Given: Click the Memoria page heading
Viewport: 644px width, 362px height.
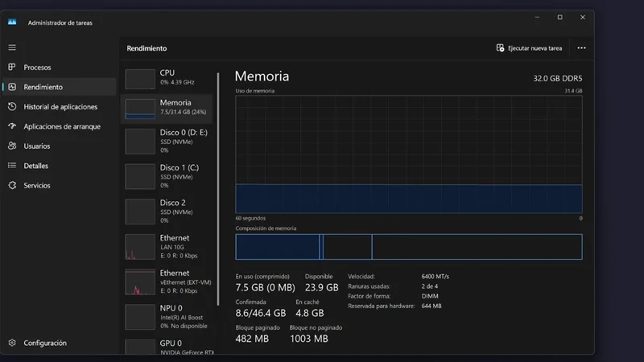Looking at the screenshot, I should coord(262,76).
